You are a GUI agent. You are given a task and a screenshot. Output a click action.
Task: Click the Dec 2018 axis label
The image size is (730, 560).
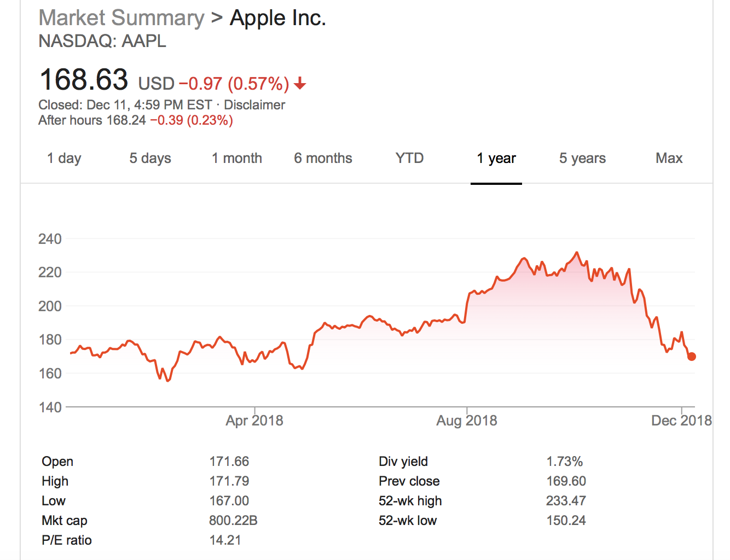681,421
